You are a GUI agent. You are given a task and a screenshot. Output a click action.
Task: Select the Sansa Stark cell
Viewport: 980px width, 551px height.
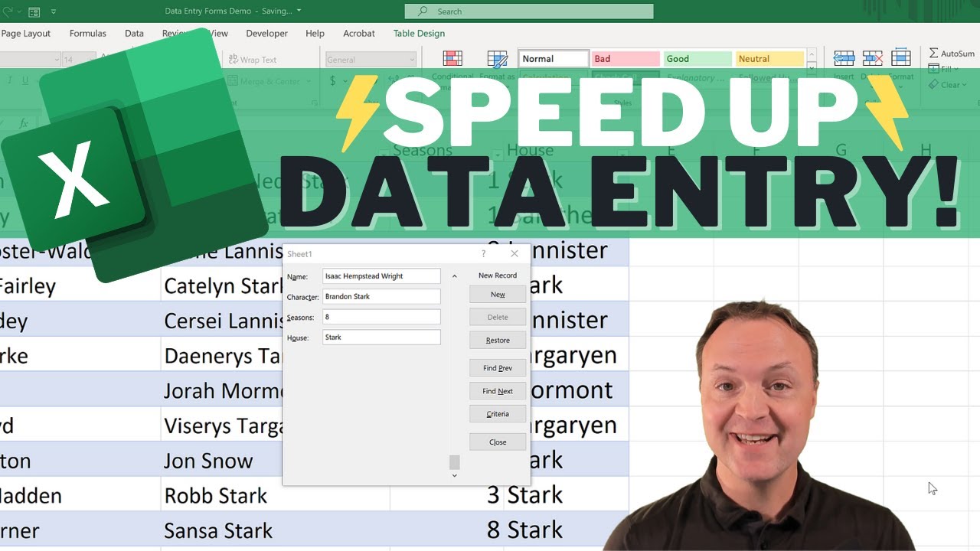click(x=275, y=530)
